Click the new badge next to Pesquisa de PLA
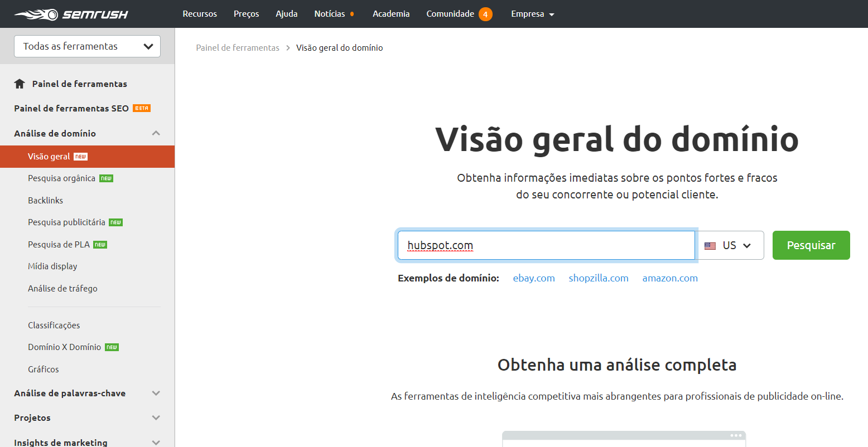 point(100,245)
